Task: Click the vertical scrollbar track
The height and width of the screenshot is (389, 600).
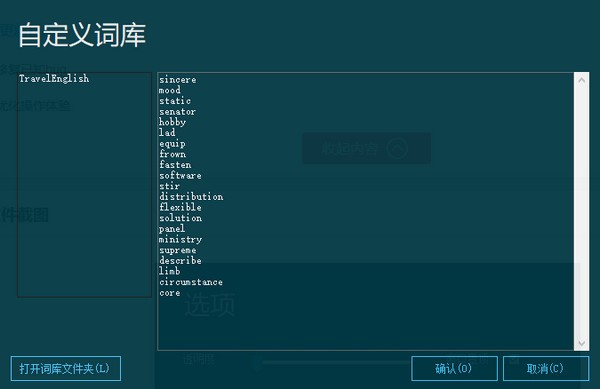Action: click(582, 212)
